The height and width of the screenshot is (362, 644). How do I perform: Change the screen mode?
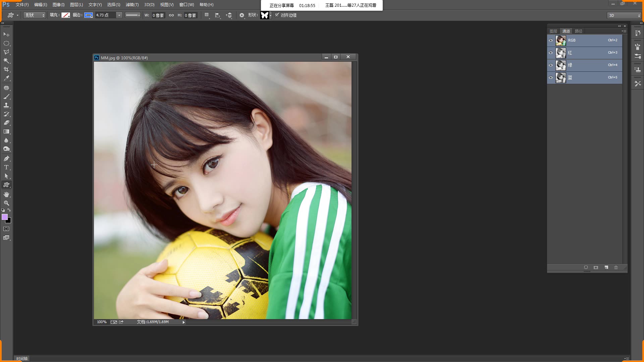click(x=6, y=238)
